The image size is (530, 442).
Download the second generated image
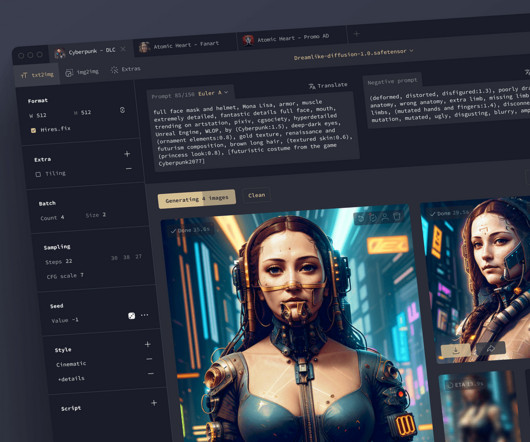[x=455, y=350]
